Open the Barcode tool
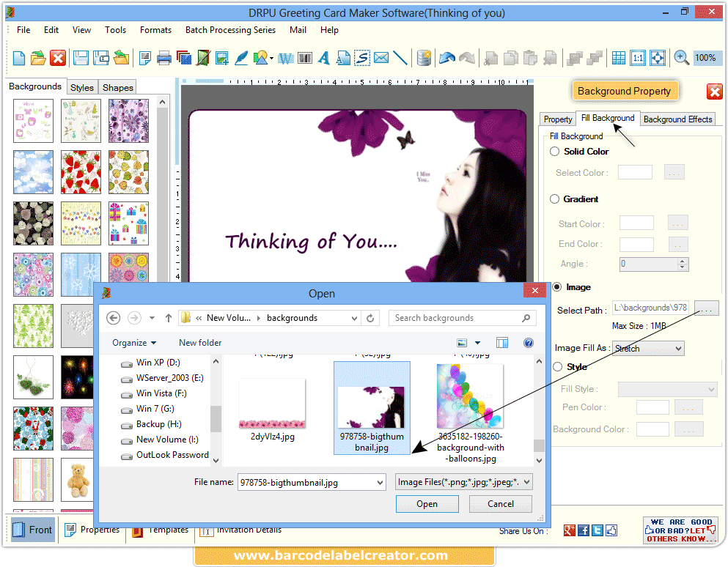728x567 pixels. pyautogui.click(x=304, y=57)
